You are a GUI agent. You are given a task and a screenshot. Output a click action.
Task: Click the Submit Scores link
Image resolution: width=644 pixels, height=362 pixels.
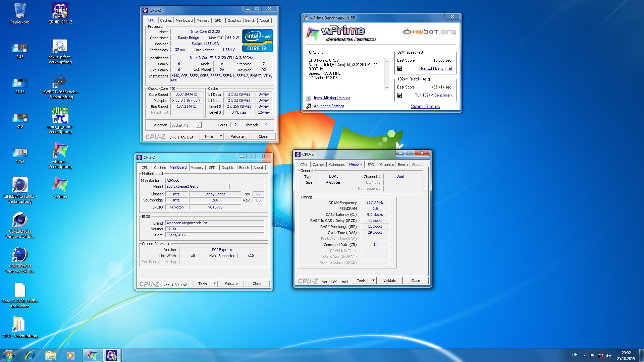click(425, 106)
